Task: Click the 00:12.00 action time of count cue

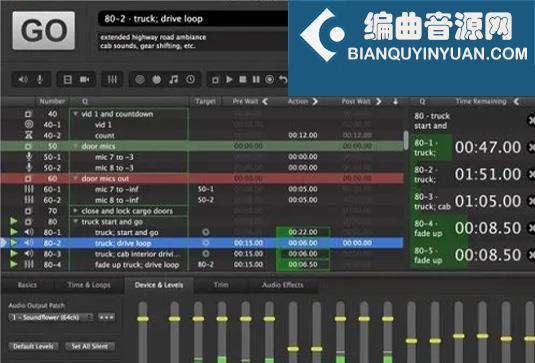Action: (303, 135)
